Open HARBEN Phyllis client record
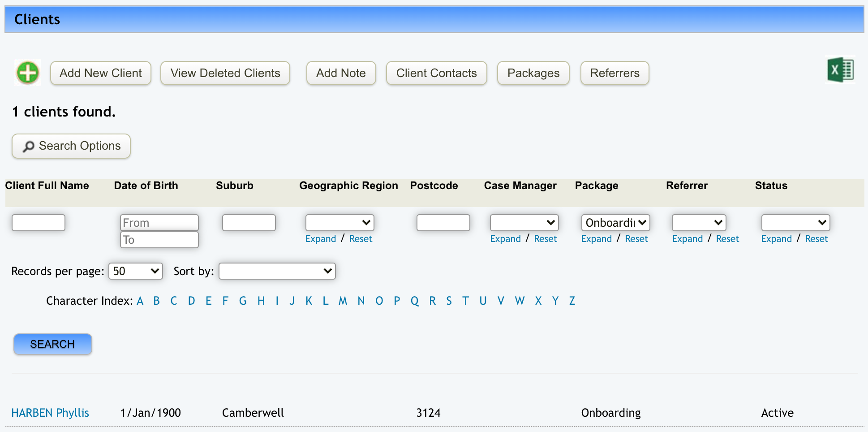Viewport: 868px width, 432px height. click(x=50, y=413)
